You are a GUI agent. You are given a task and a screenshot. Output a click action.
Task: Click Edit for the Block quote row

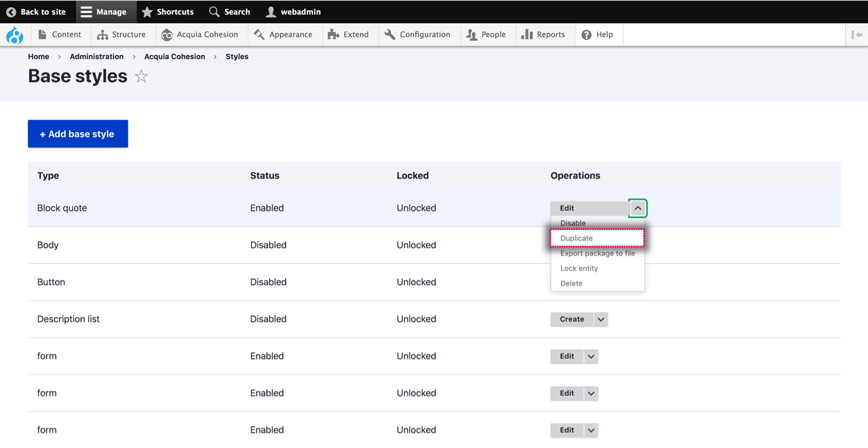589,208
